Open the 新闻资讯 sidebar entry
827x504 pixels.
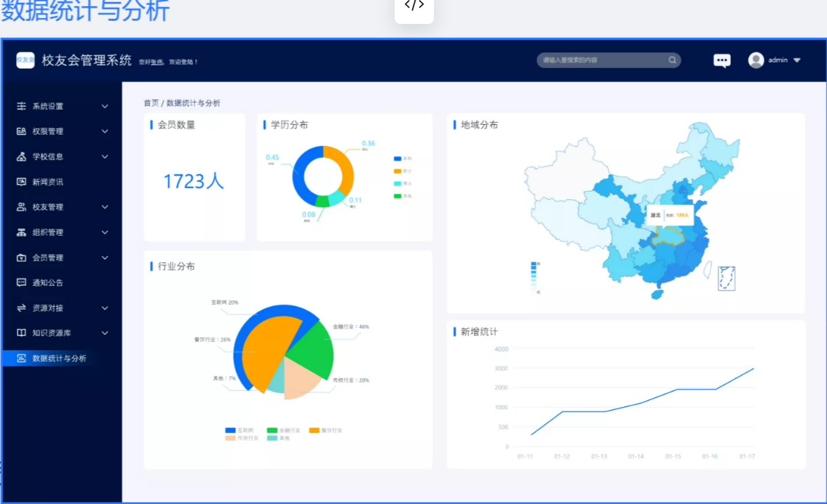(48, 182)
